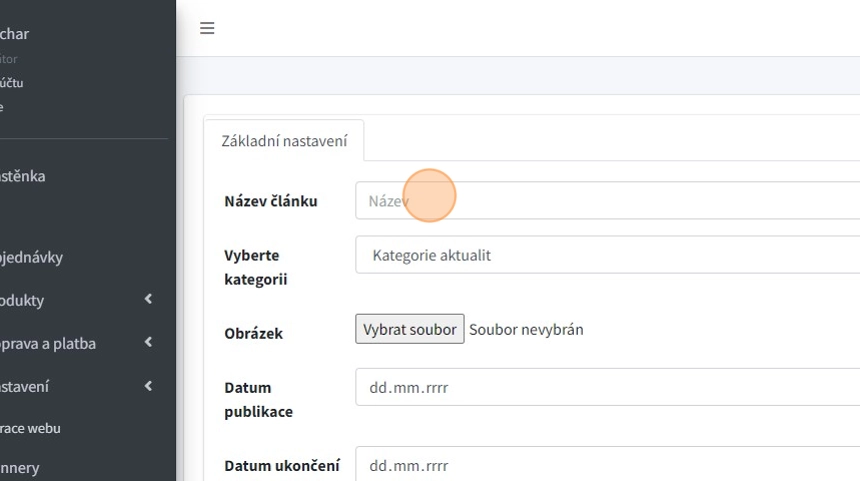The height and width of the screenshot is (481, 860).
Task: Expand the Doprava a platba chevron
Action: click(148, 342)
